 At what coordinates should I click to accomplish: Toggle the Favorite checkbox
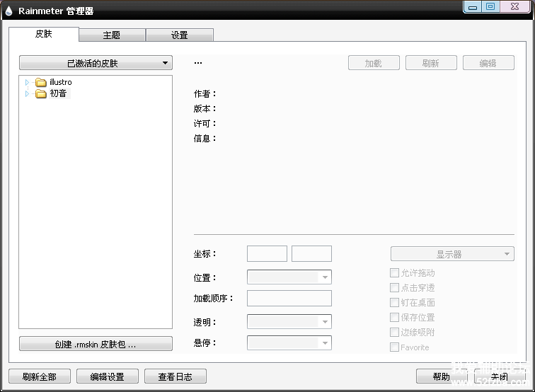(394, 347)
